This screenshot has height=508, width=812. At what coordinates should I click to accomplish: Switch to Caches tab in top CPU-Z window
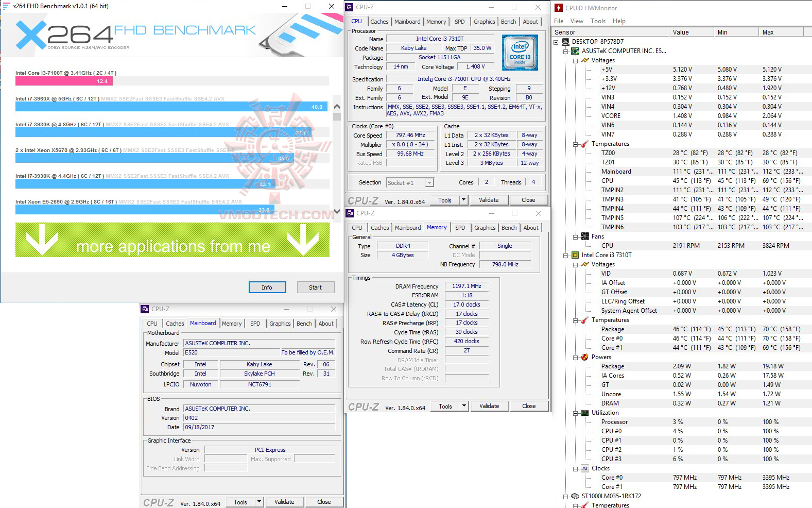coord(379,22)
